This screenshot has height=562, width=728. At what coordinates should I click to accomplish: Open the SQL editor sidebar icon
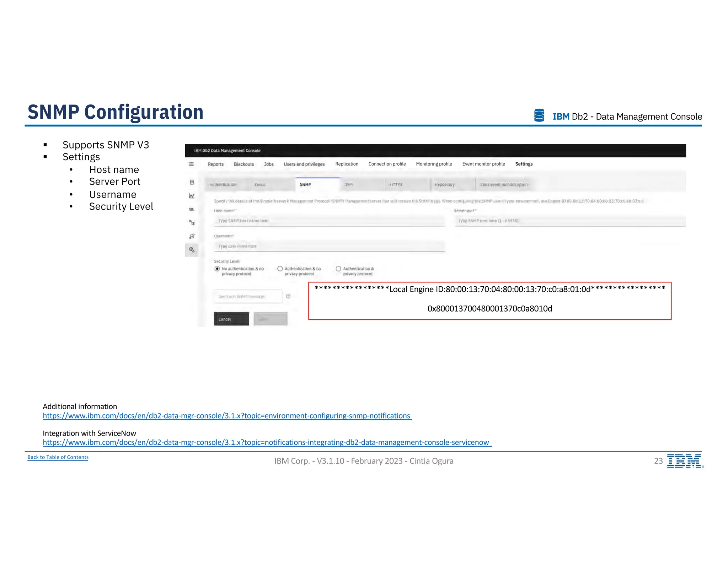tap(192, 209)
